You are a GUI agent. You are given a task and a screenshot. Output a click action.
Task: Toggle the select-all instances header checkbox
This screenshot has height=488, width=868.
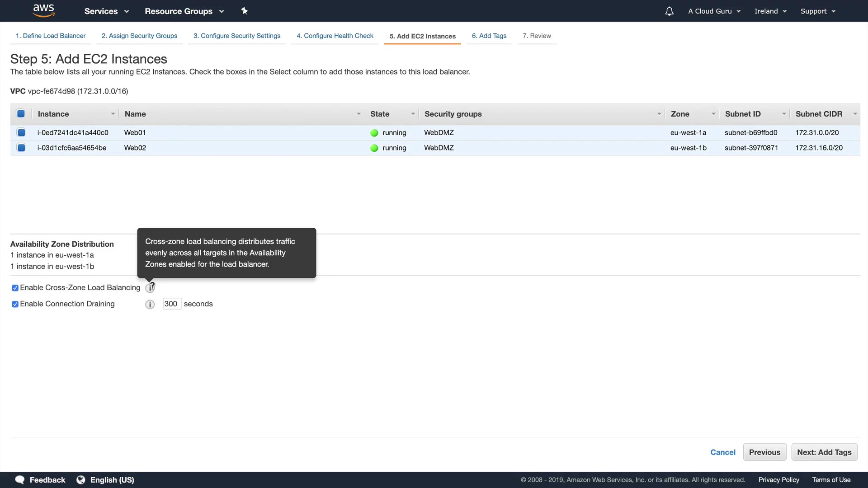pyautogui.click(x=21, y=114)
